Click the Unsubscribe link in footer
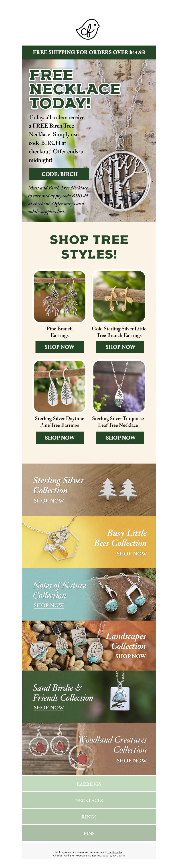Image resolution: width=178 pixels, height=868 pixels. [x=115, y=852]
